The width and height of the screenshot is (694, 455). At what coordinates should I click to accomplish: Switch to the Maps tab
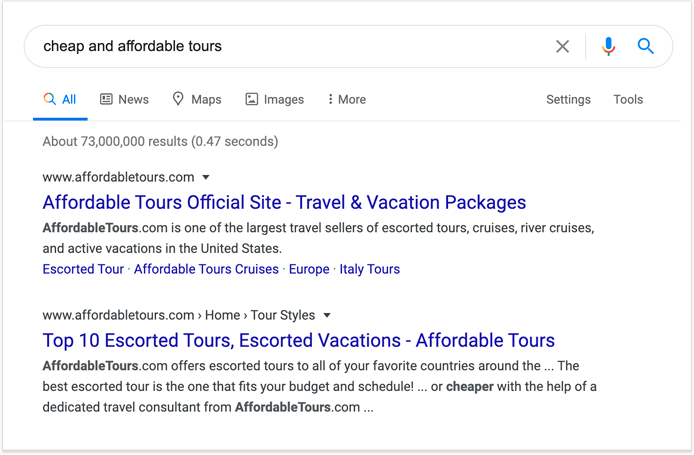pyautogui.click(x=197, y=99)
